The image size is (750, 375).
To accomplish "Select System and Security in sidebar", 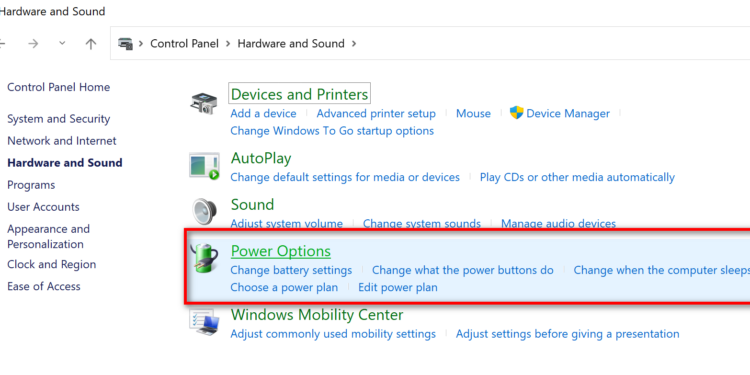I will pos(58,119).
